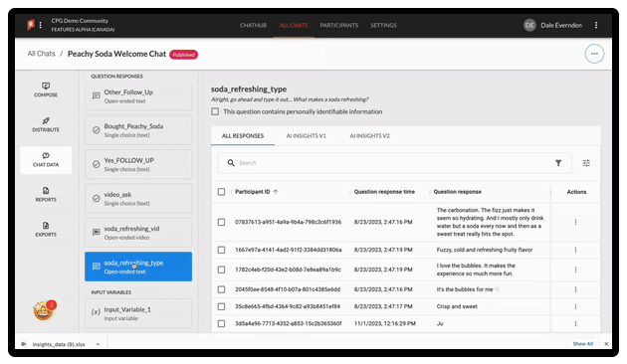Image resolution: width=627 pixels, height=364 pixels.
Task: Open the top-right user kebab menu
Action: tap(596, 25)
